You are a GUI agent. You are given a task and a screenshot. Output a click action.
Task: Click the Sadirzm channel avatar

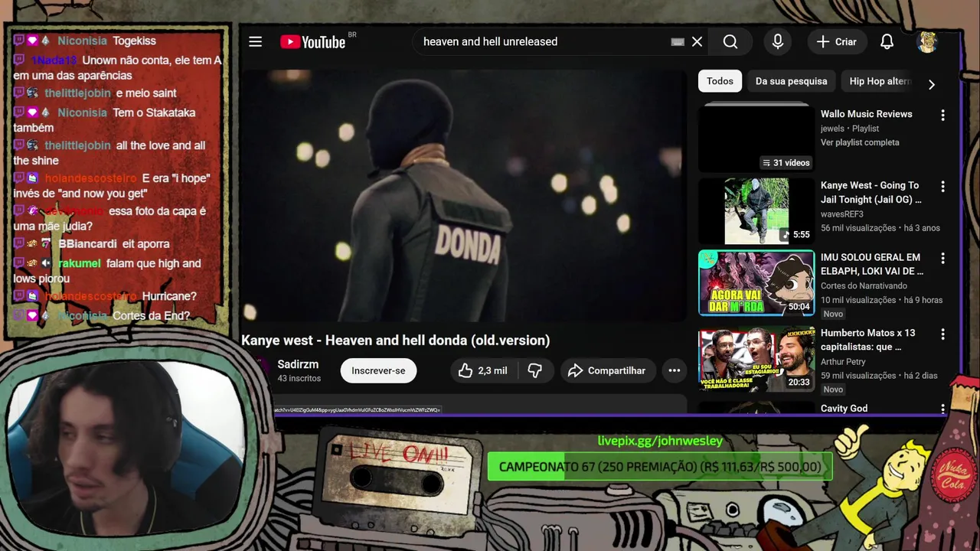(256, 370)
